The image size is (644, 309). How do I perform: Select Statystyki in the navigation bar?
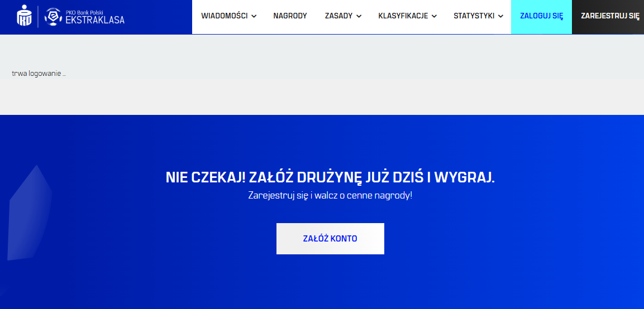474,16
